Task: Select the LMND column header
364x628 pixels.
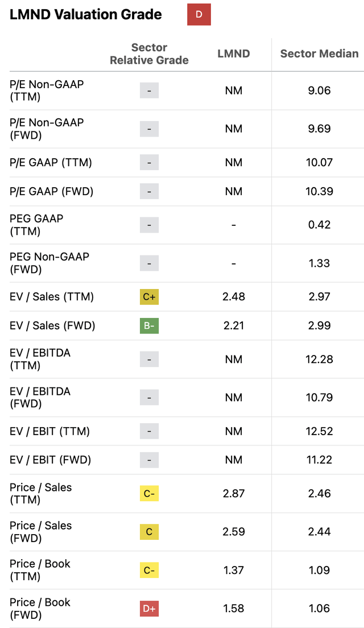Action: [234, 54]
